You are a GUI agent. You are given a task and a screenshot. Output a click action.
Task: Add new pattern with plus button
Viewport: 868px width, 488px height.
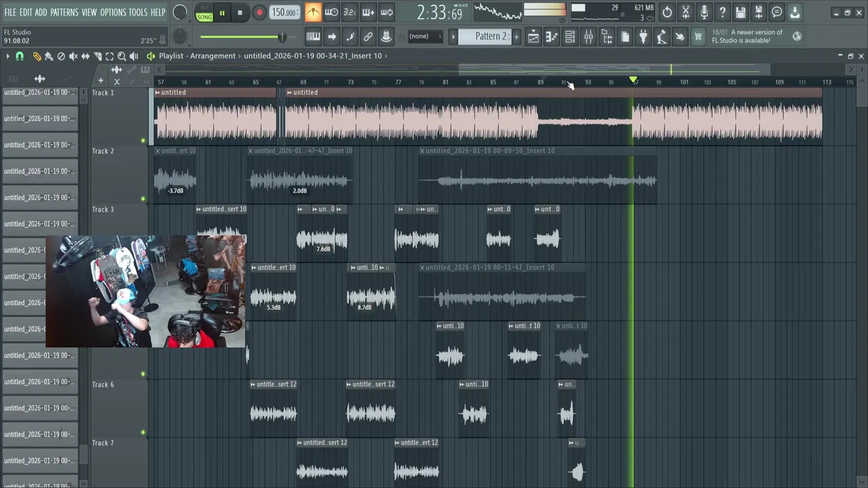[x=516, y=37]
